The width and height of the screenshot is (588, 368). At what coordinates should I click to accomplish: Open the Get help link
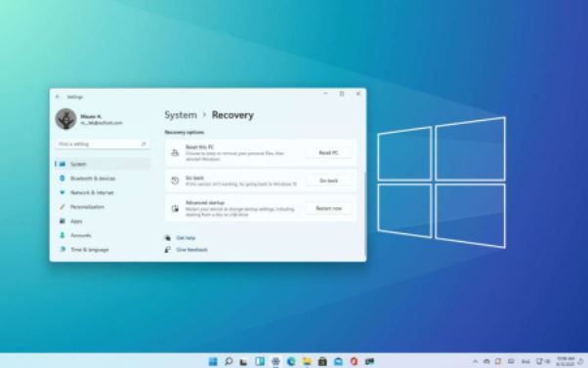coord(186,238)
